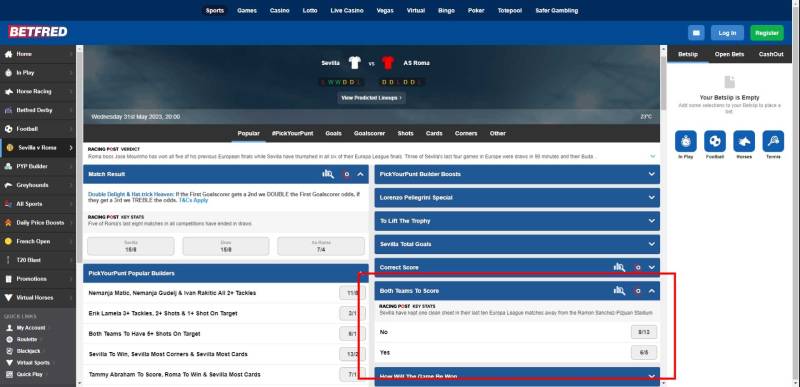Expand Lorenzo Pellegrini Special section

tap(652, 197)
